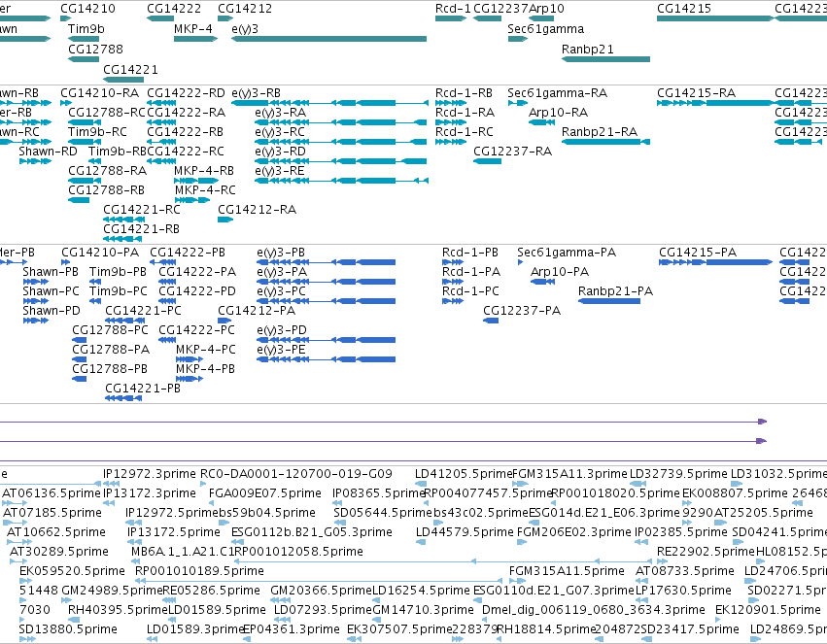827x644 pixels.
Task: Open transcript CG12788-RC
Action: 107,113
